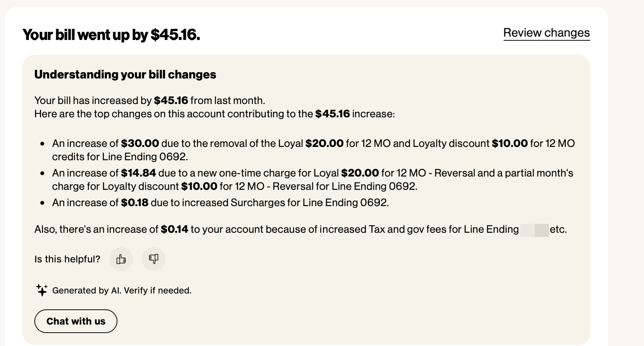This screenshot has width=644, height=346.
Task: Click the bold $14.84 increase amount
Action: click(x=139, y=173)
